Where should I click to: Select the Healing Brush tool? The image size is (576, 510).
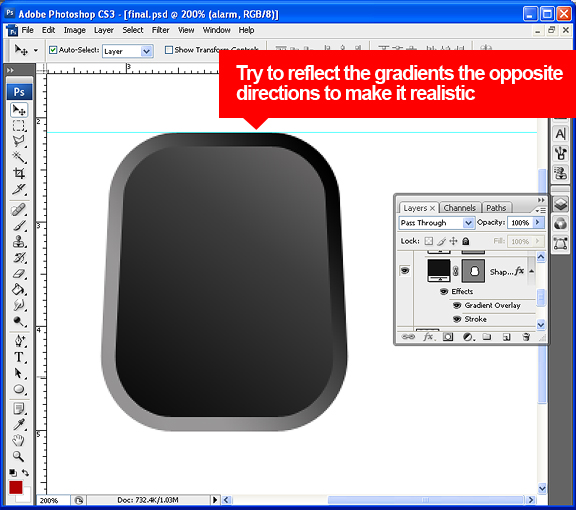click(19, 210)
